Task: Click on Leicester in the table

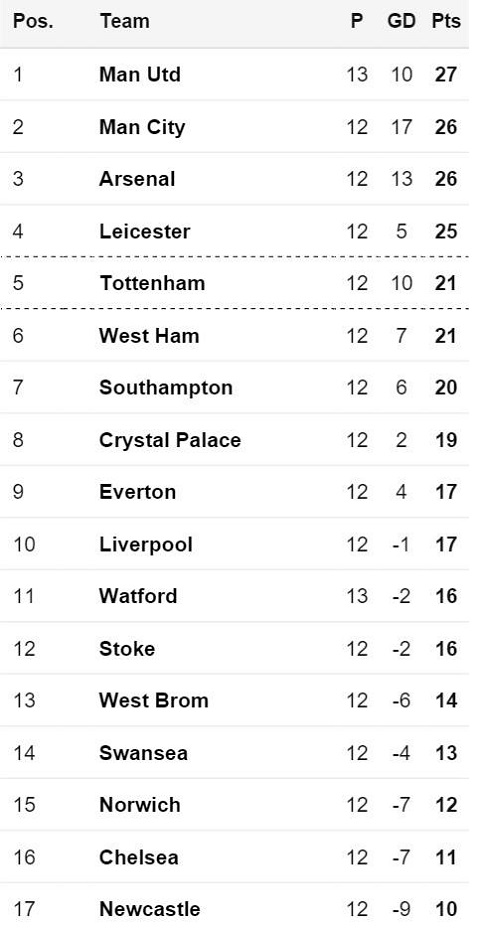Action: pyautogui.click(x=144, y=232)
